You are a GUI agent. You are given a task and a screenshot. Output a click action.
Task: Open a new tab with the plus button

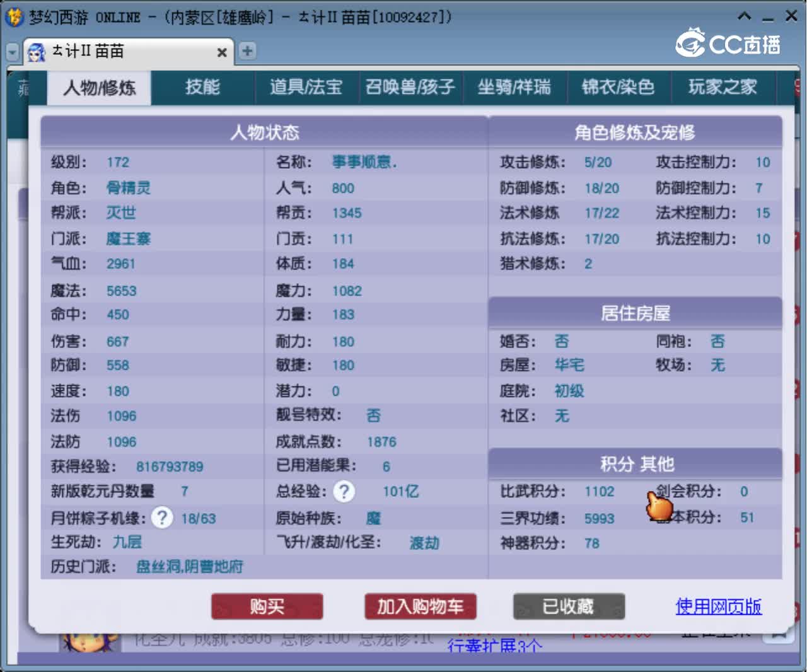247,51
